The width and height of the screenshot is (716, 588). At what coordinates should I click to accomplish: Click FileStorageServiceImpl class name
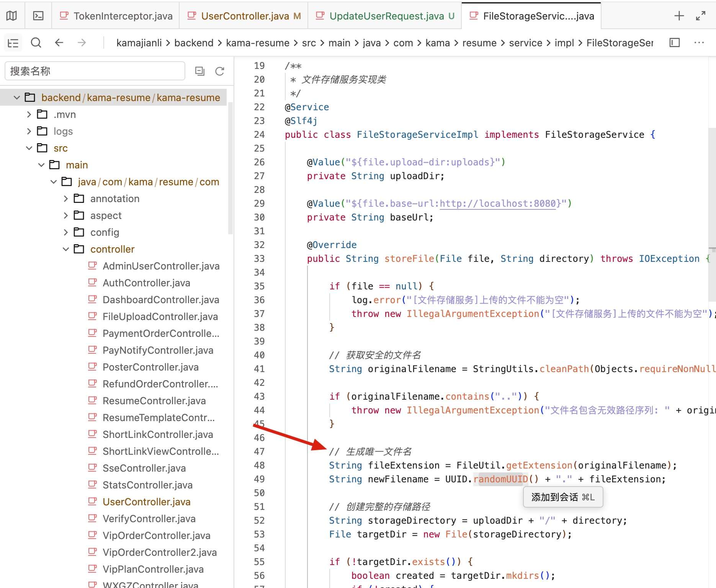(x=417, y=134)
